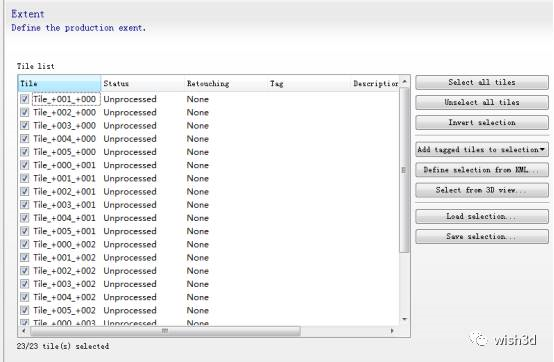Select the Tile_+004_+002 row name
The height and width of the screenshot is (362, 554).
point(65,297)
